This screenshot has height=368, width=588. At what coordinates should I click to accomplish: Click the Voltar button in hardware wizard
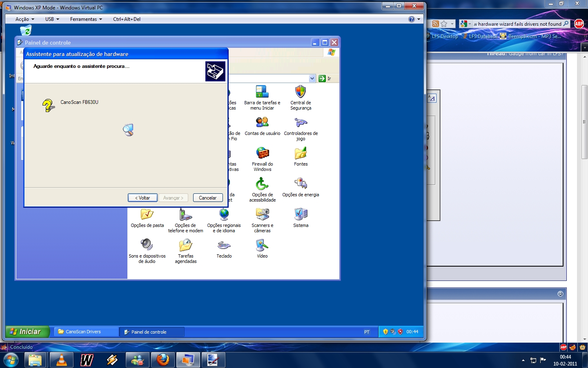(143, 198)
